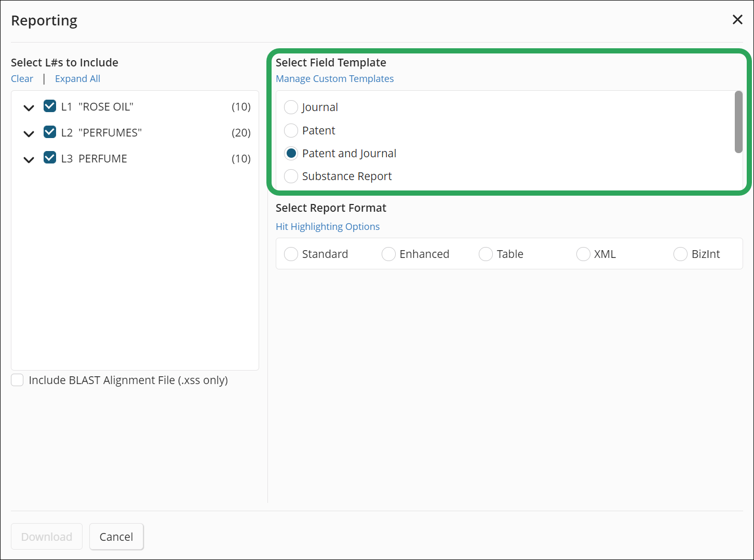This screenshot has width=754, height=560.
Task: Click the Expand All link
Action: click(x=77, y=78)
